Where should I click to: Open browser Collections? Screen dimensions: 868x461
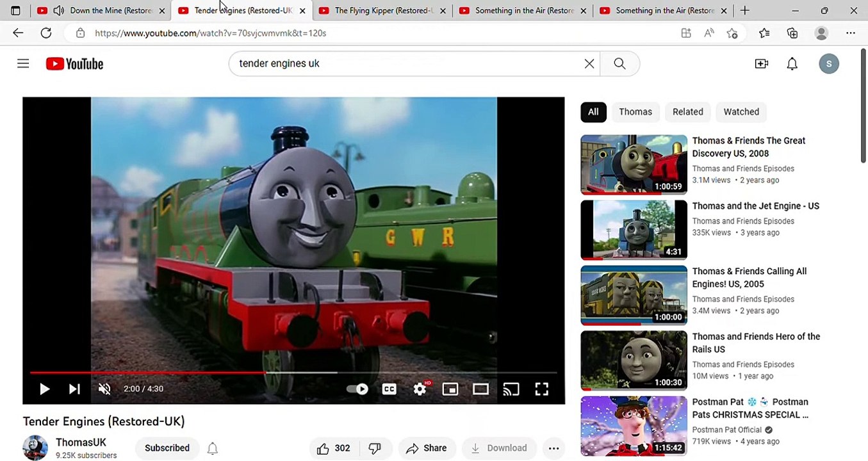pos(792,33)
